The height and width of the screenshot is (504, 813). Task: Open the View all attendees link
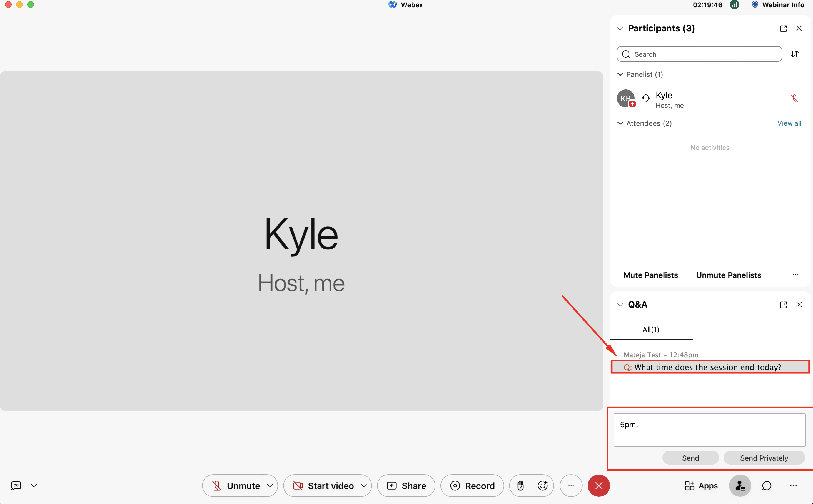click(x=789, y=123)
